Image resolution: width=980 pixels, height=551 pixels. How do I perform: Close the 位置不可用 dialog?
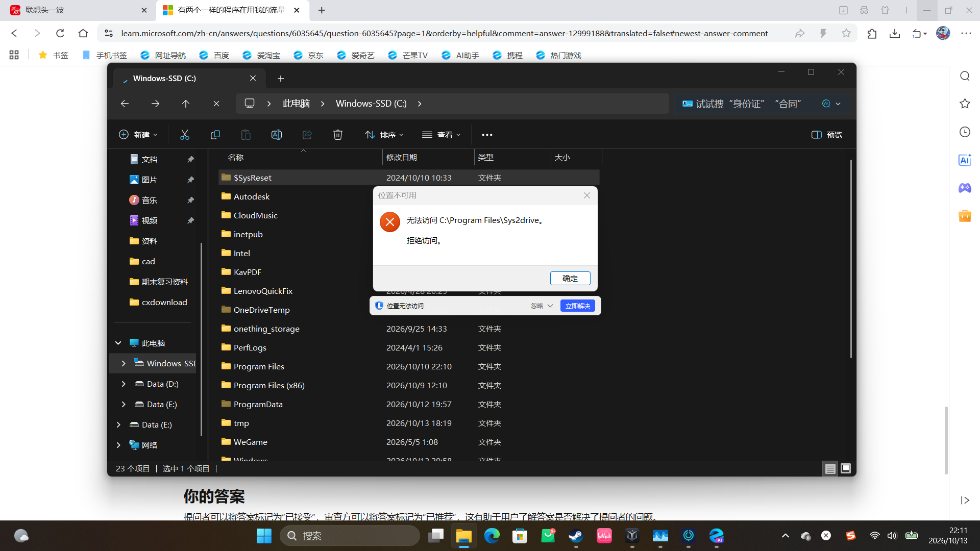pyautogui.click(x=587, y=195)
